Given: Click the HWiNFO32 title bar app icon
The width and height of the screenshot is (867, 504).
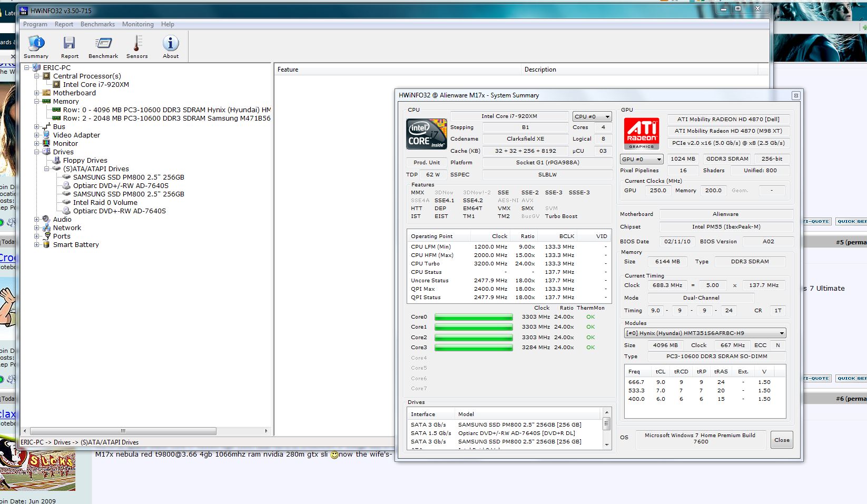Looking at the screenshot, I should 24,11.
